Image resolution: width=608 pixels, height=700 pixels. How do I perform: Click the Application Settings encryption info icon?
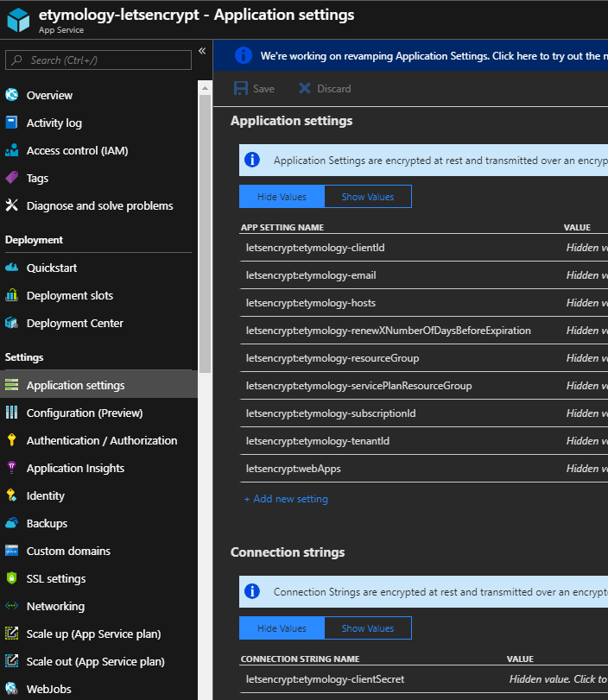pos(252,160)
